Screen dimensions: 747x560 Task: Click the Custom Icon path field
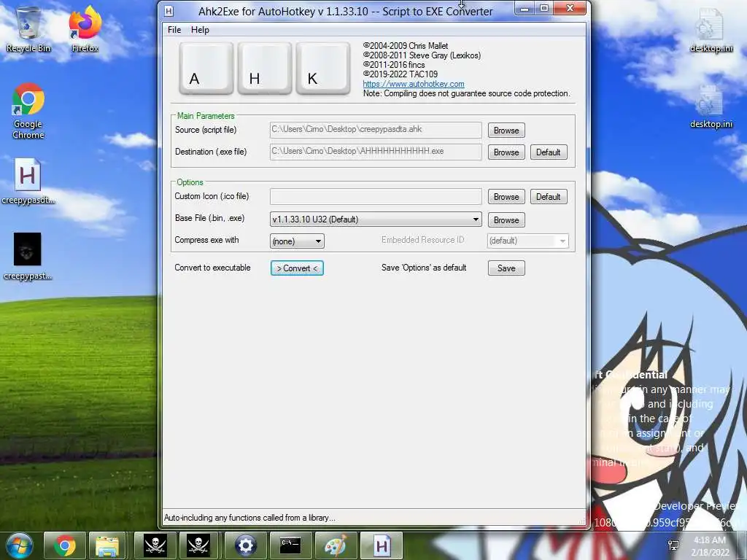click(x=376, y=196)
